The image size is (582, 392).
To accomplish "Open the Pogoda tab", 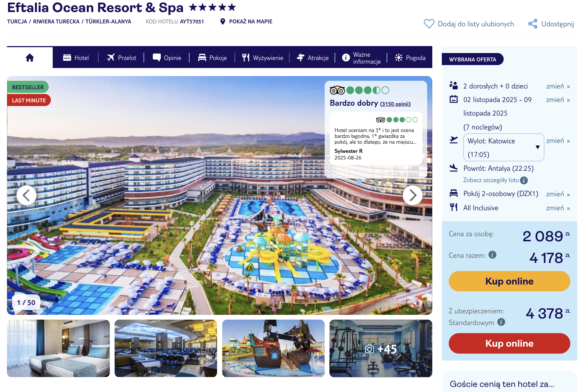I will pos(410,58).
